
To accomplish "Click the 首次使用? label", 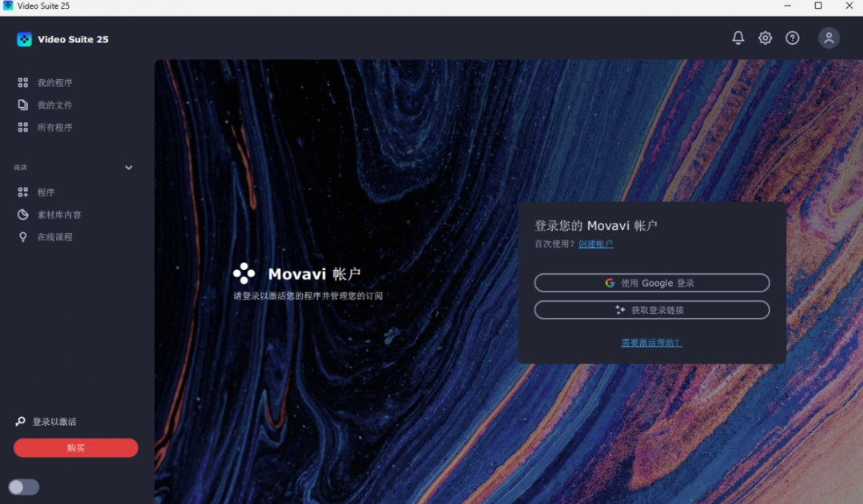I will point(555,244).
